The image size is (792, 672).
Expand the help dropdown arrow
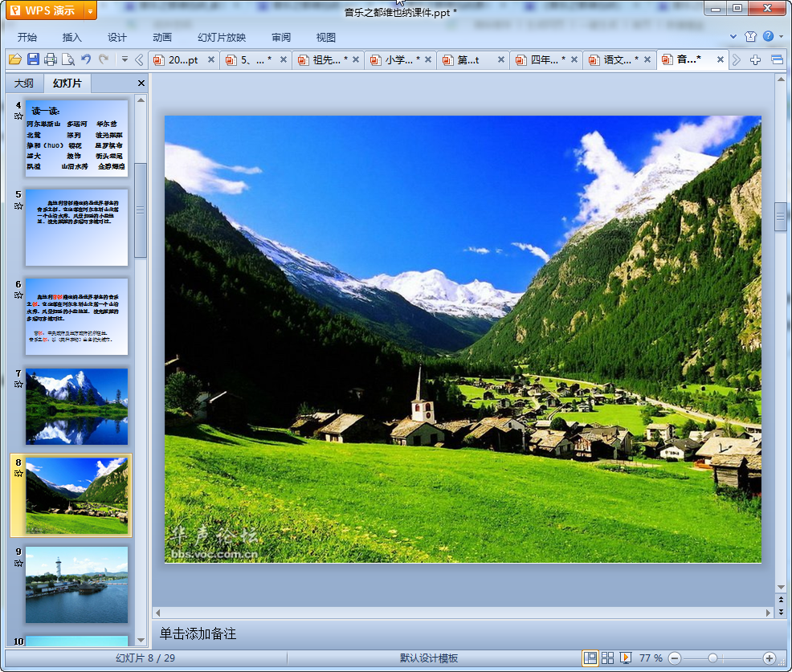click(x=782, y=36)
